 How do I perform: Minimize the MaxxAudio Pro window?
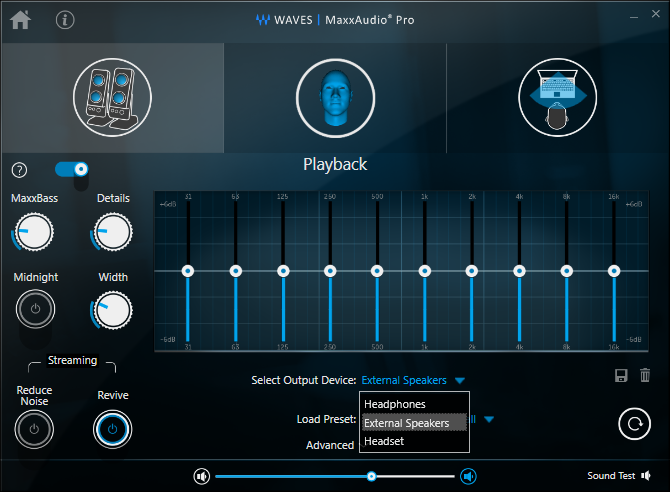click(634, 17)
